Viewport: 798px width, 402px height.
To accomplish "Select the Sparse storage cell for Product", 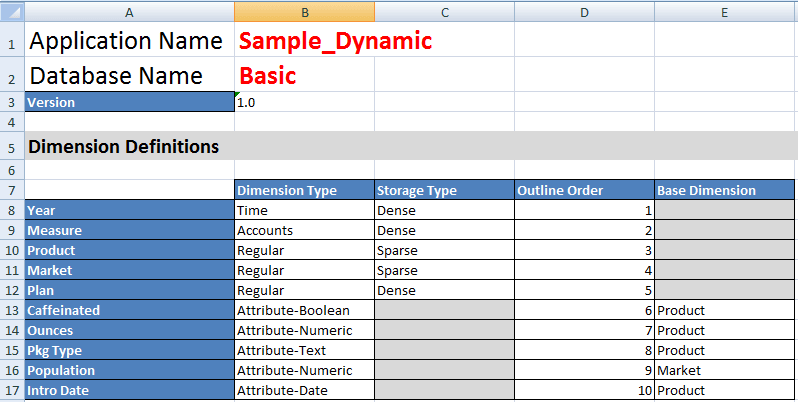I will point(444,250).
